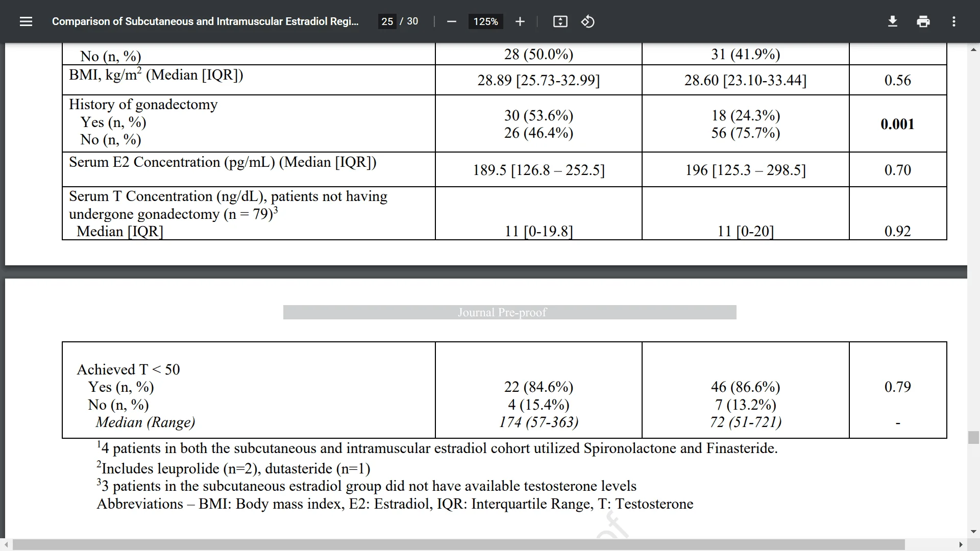
Task: Print the document
Action: click(x=923, y=21)
